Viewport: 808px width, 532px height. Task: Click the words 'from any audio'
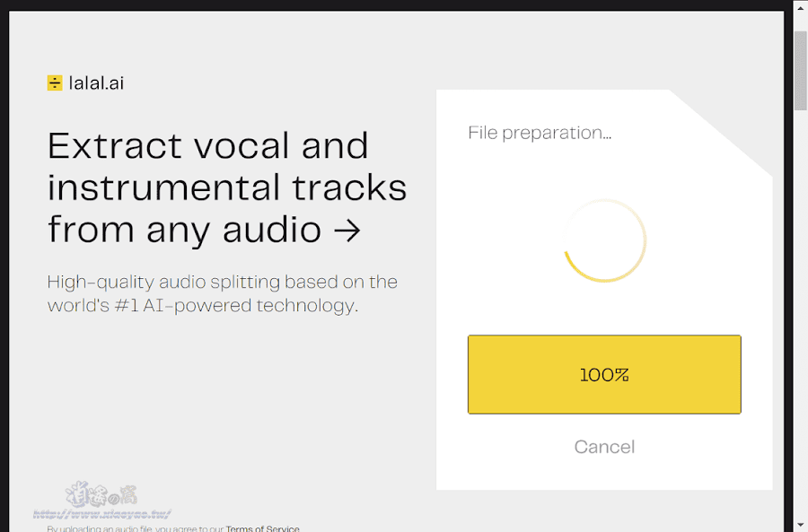coord(184,230)
